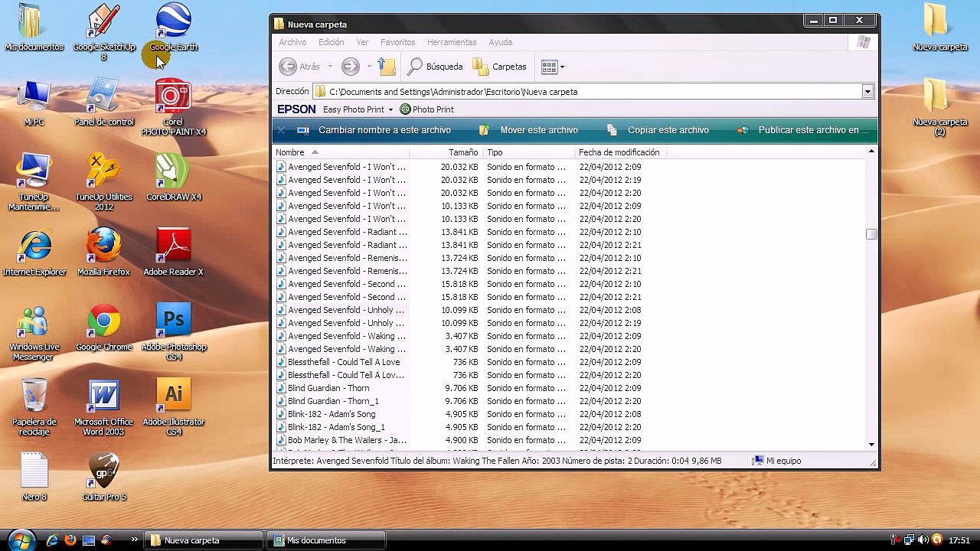Sort by Fecha de modificación column
This screenshot has height=551, width=980.
pyautogui.click(x=621, y=152)
